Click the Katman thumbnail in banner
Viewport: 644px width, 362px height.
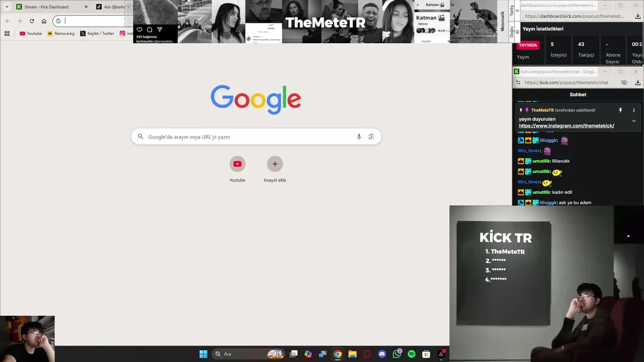pos(431,22)
